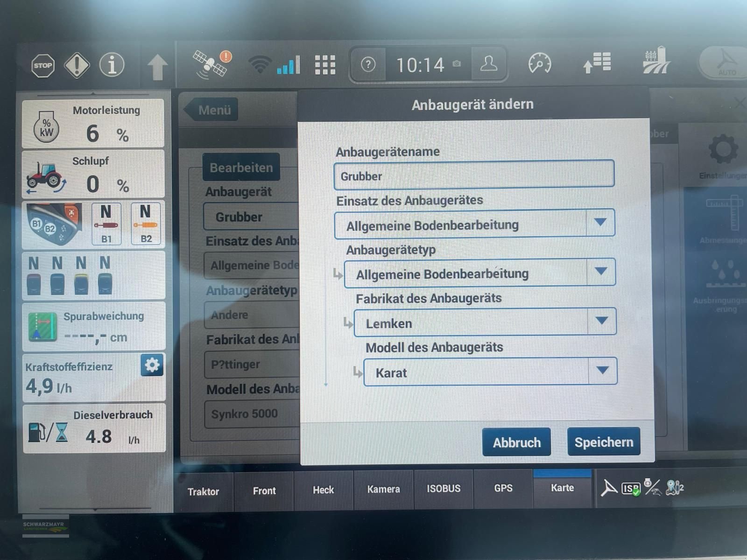Viewport: 747px width, 560px height.
Task: Open the warning diamond alert icon
Action: (x=77, y=65)
